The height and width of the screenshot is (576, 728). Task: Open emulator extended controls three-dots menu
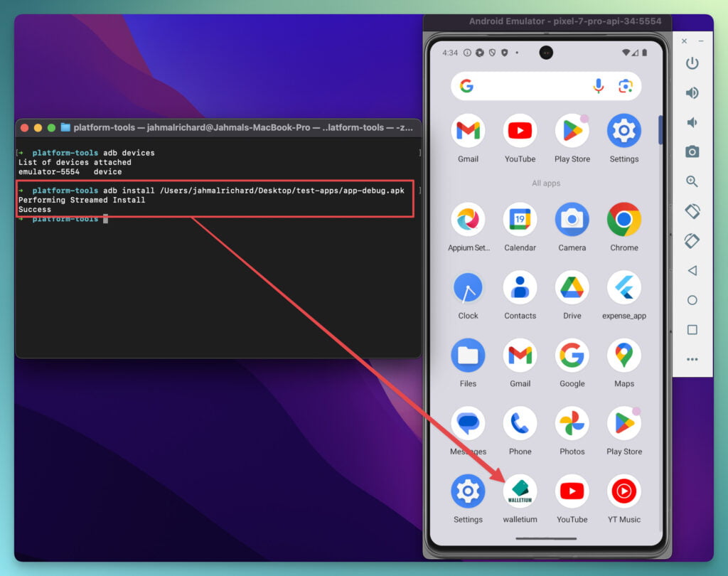692,359
